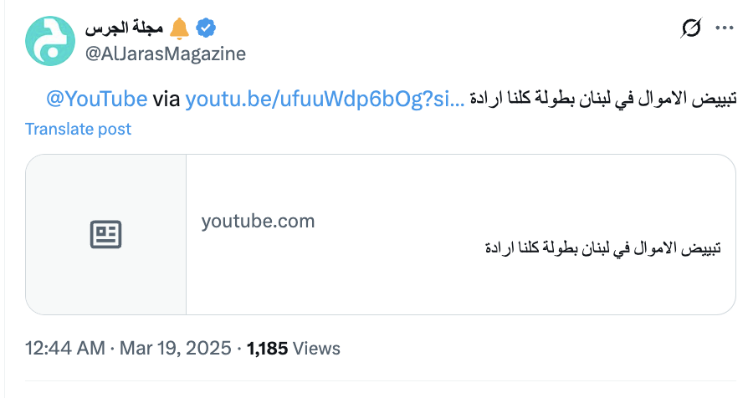This screenshot has width=753, height=398.
Task: Click the word via in post
Action: 166,99
